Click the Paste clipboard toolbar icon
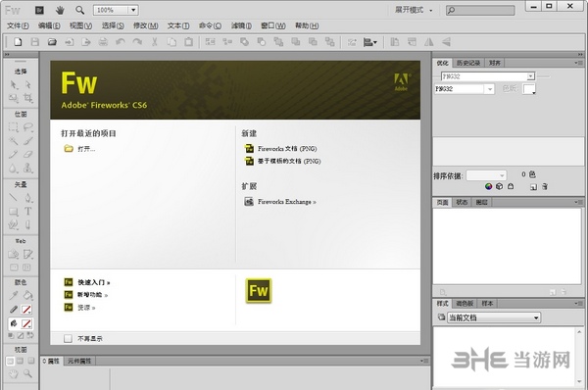This screenshot has height=390, width=588. click(188, 42)
